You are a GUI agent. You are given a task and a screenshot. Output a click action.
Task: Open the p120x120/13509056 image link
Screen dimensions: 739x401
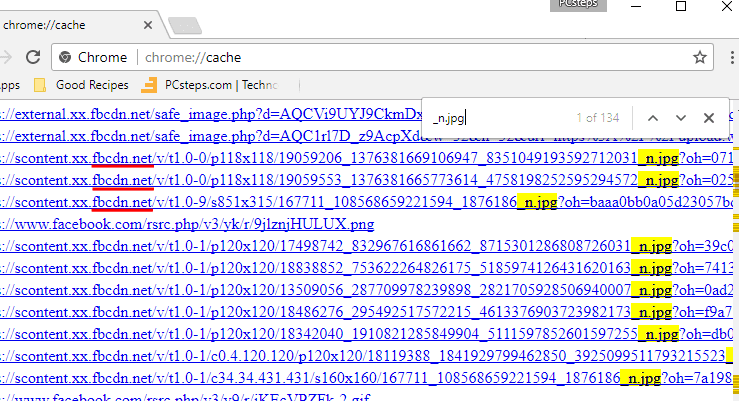[367, 290]
